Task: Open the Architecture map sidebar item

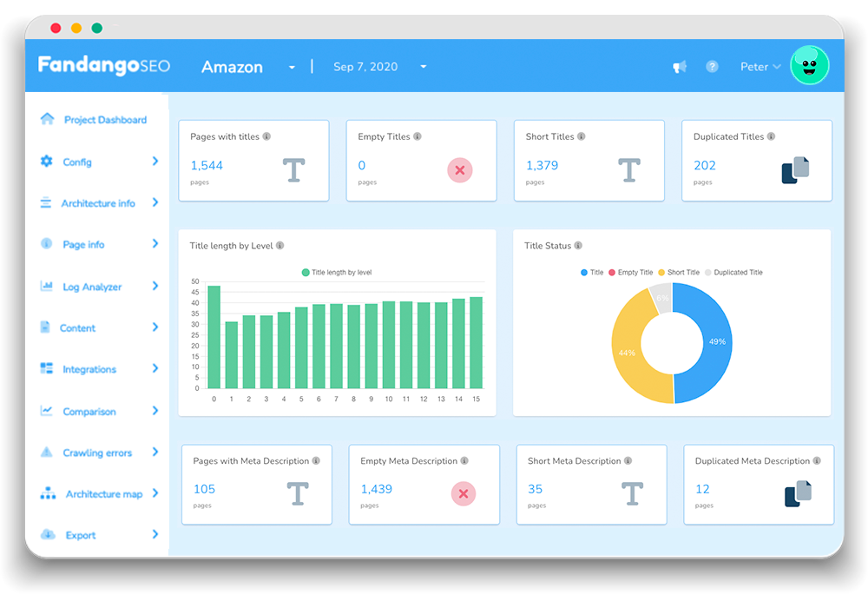Action: click(x=104, y=494)
